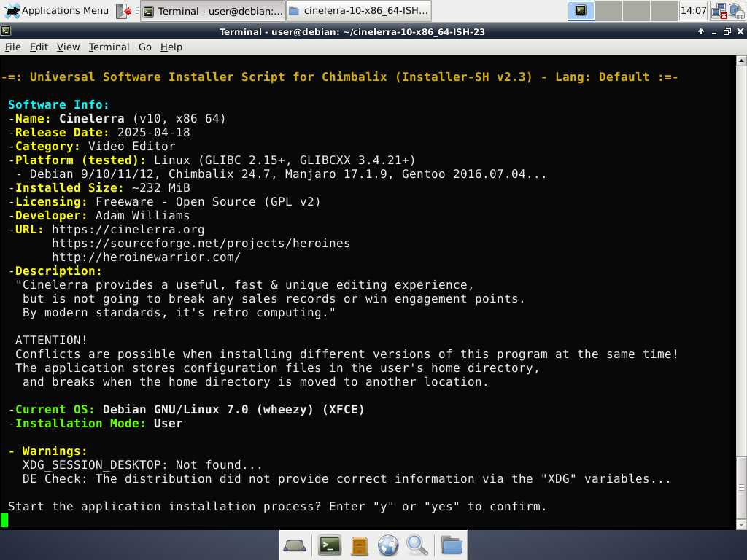Click the 14:07 clock in the panel

coord(693,10)
